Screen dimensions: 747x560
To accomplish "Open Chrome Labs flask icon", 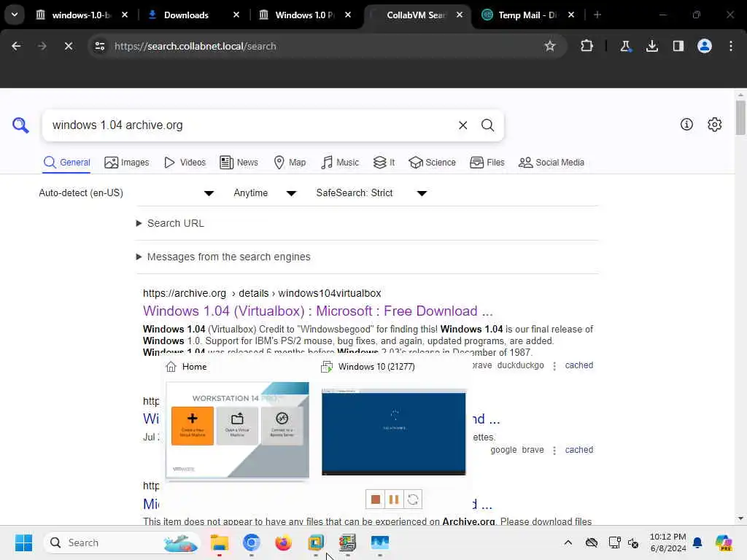I will [x=625, y=46].
